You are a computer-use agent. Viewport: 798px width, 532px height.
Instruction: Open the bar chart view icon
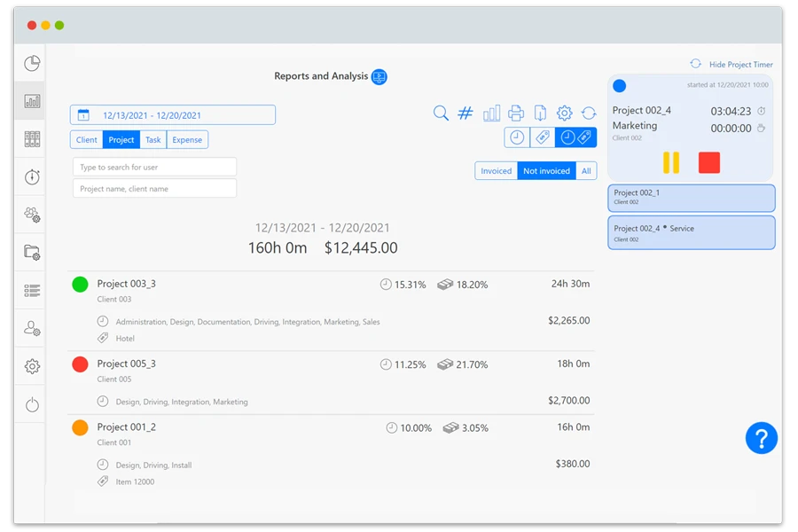click(x=491, y=113)
